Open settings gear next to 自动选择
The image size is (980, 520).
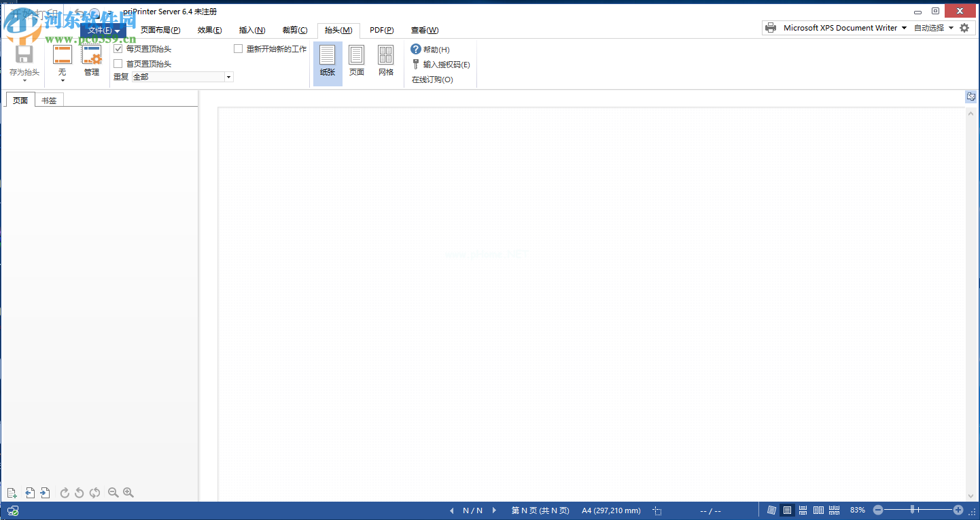coord(964,28)
